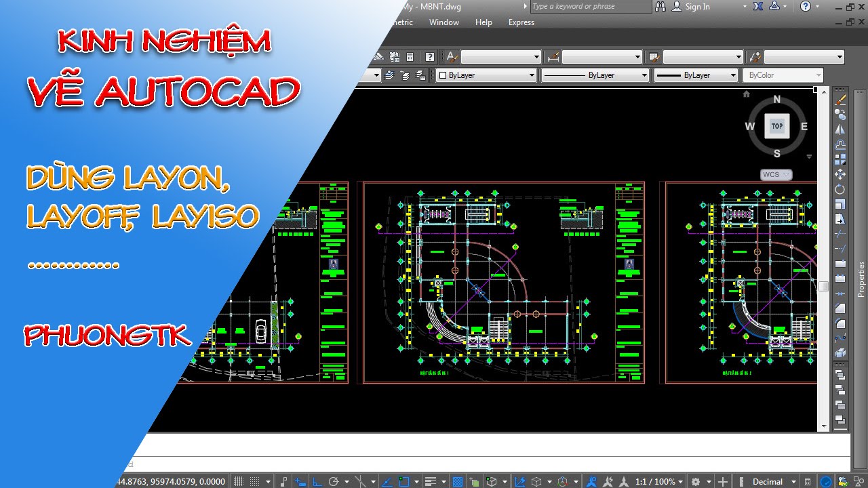This screenshot has height=488, width=868.
Task: Open the Table Style manager icon
Action: click(x=654, y=57)
